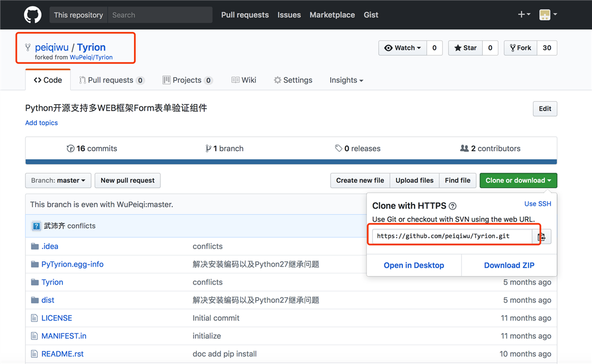The image size is (592, 364).
Task: Open the user avatar menu
Action: click(x=547, y=15)
